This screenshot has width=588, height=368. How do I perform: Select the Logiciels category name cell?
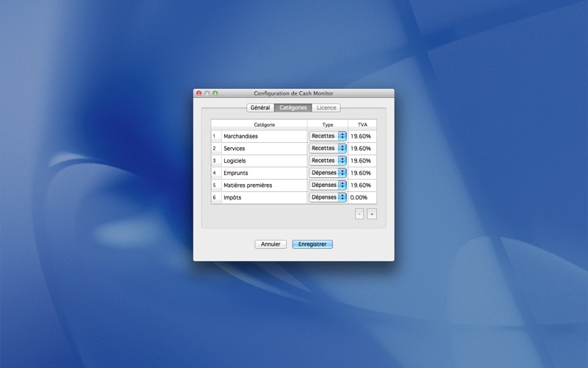click(263, 160)
